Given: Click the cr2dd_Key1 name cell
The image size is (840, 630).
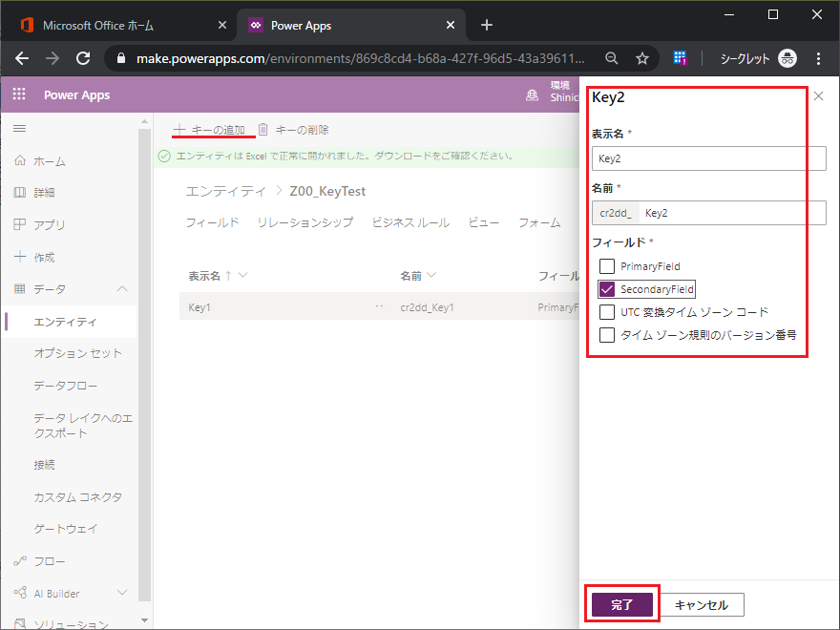Looking at the screenshot, I should (x=427, y=307).
